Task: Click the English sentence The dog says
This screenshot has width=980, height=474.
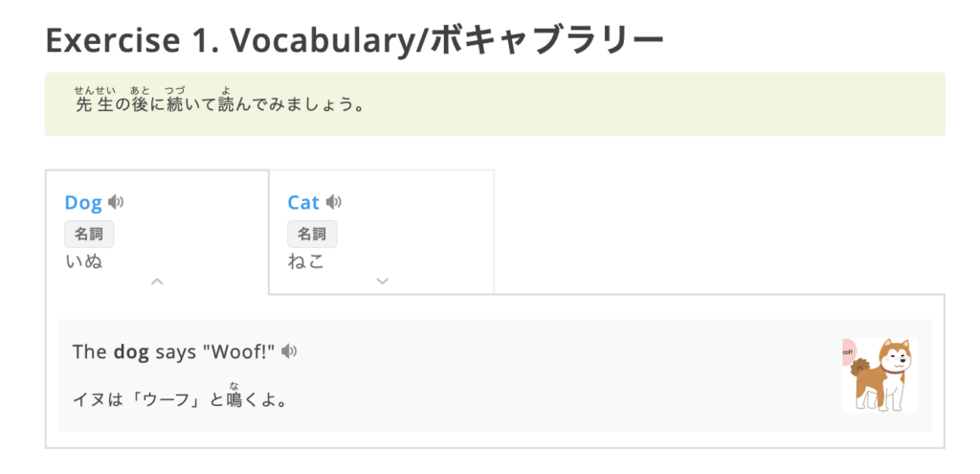Action: tap(172, 351)
